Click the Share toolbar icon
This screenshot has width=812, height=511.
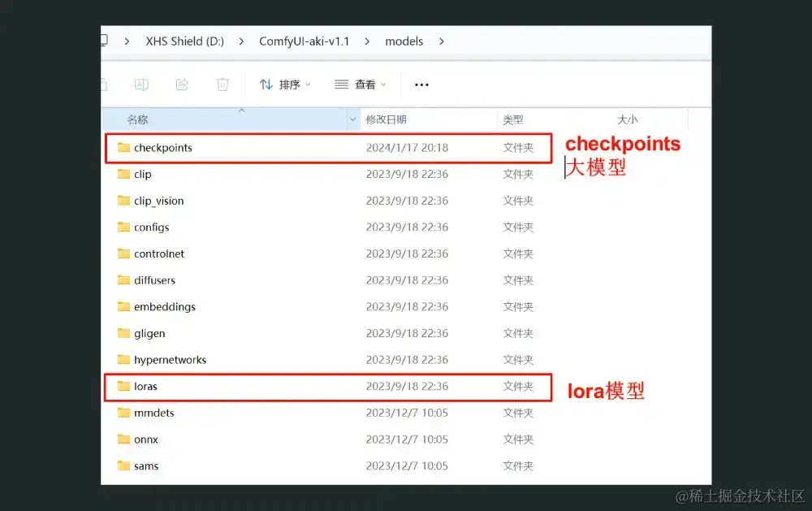pos(182,84)
